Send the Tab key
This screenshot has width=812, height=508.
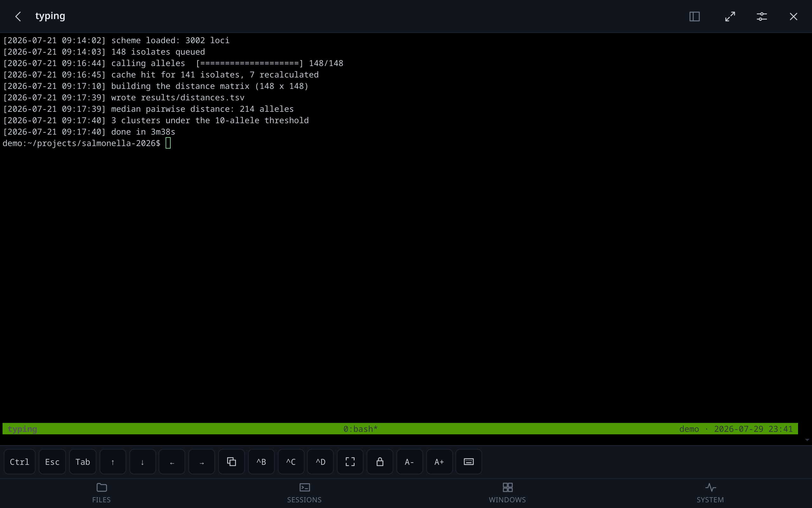click(83, 462)
